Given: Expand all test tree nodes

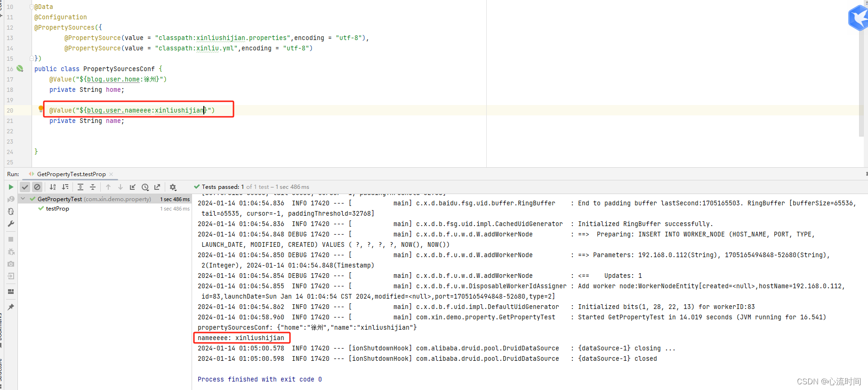Looking at the screenshot, I should click(80, 187).
